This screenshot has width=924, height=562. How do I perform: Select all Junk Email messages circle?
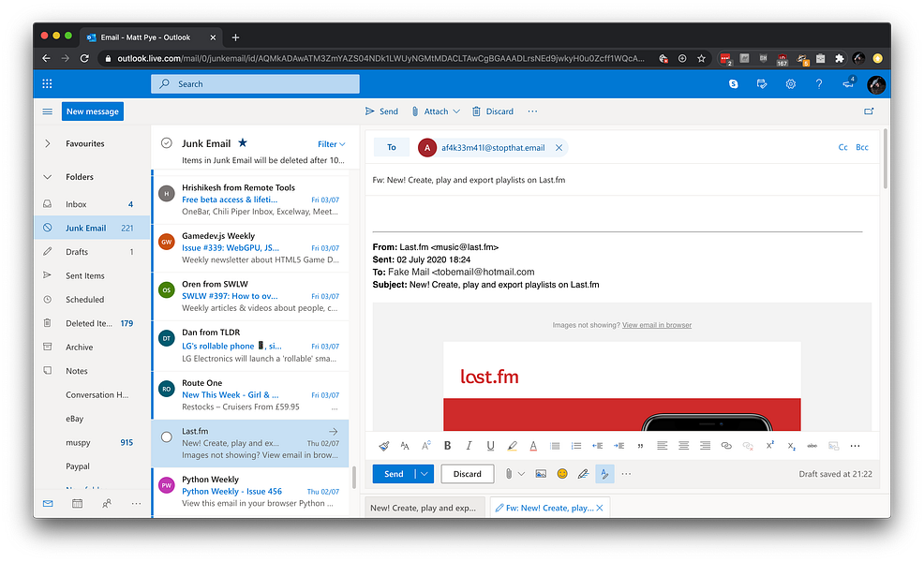click(167, 143)
